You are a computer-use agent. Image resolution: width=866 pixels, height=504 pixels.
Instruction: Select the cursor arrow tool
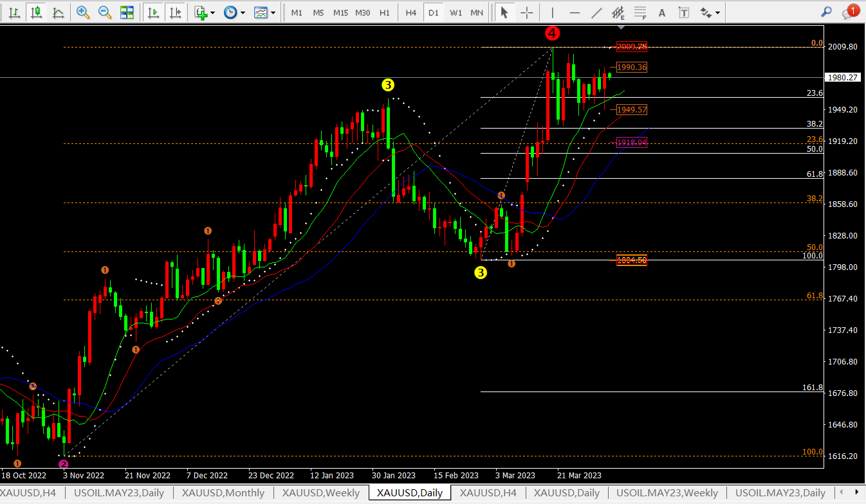[504, 12]
